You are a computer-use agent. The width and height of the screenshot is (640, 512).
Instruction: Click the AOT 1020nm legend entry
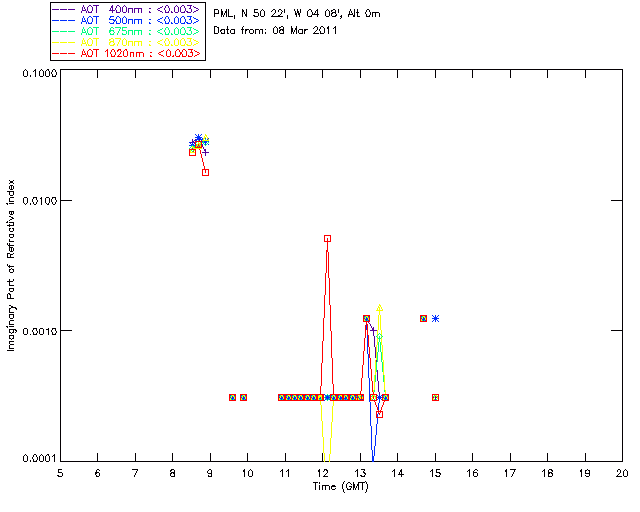127,53
